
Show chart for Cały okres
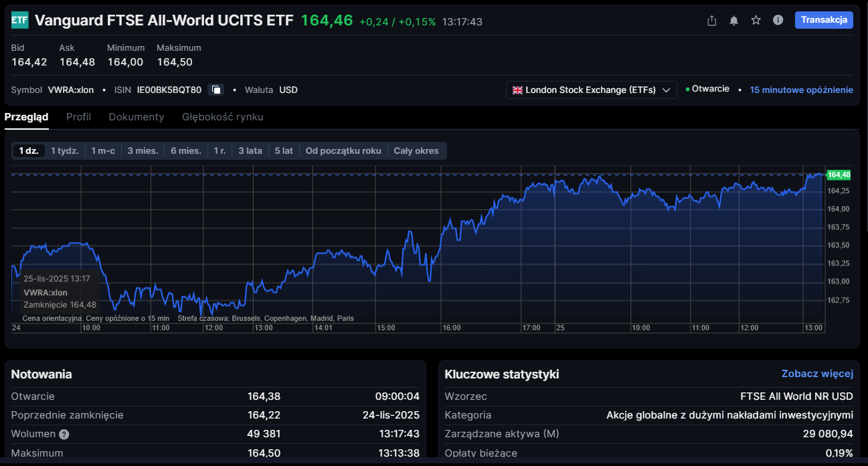pyautogui.click(x=416, y=150)
